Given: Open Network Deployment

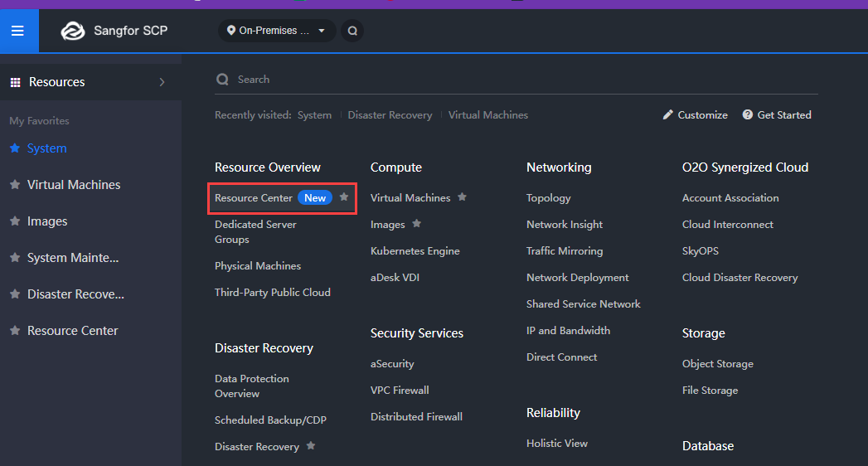Looking at the screenshot, I should 577,278.
